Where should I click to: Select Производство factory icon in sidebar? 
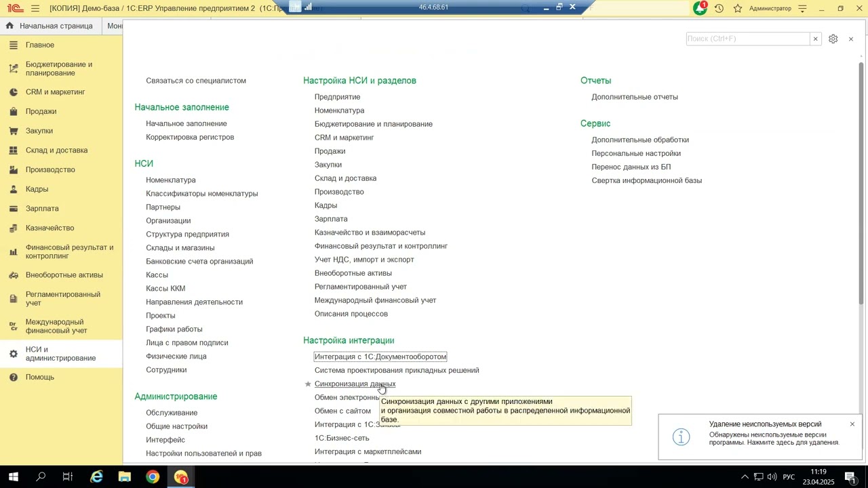coord(13,169)
